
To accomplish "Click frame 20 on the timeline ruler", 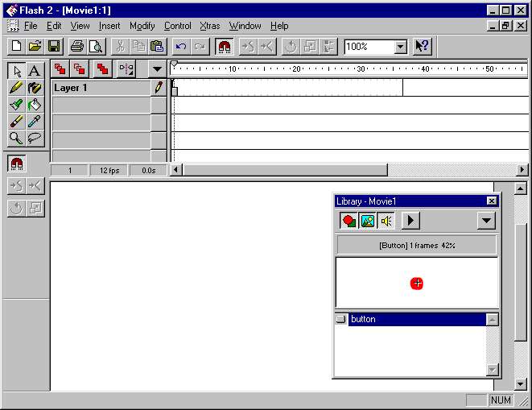I will click(x=296, y=69).
